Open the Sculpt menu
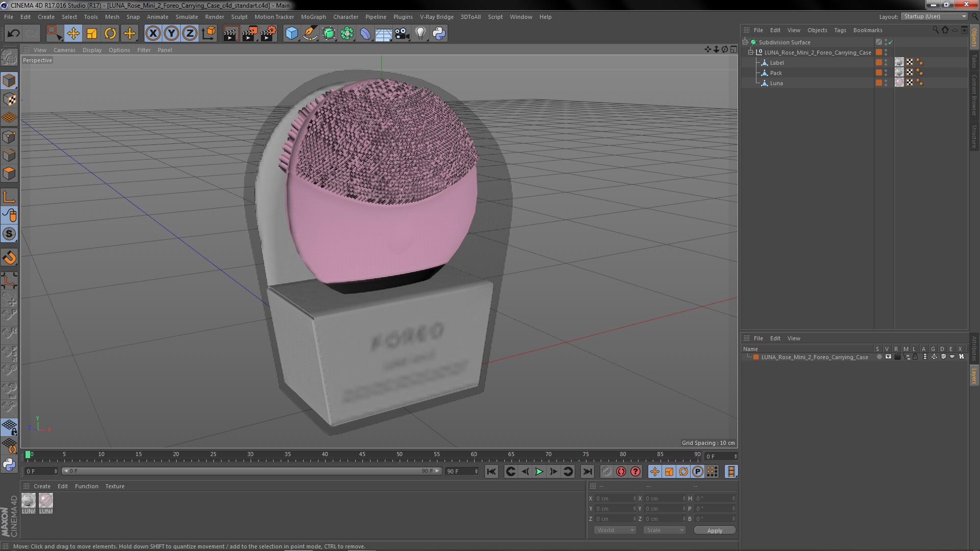The width and height of the screenshot is (980, 551). (239, 17)
